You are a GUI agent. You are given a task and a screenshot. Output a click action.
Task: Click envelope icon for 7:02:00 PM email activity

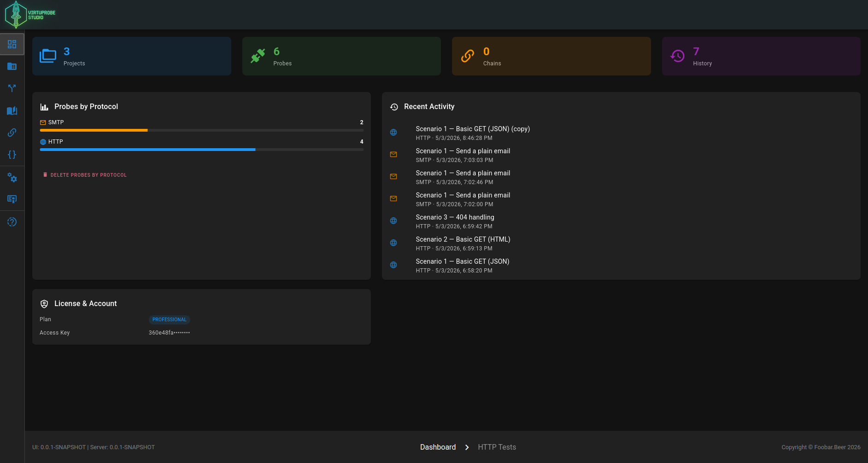(393, 199)
